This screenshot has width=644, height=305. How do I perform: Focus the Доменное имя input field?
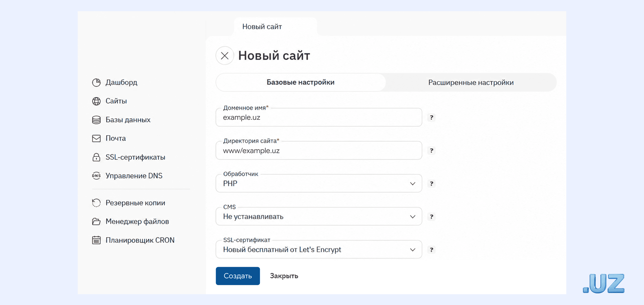pyautogui.click(x=319, y=117)
